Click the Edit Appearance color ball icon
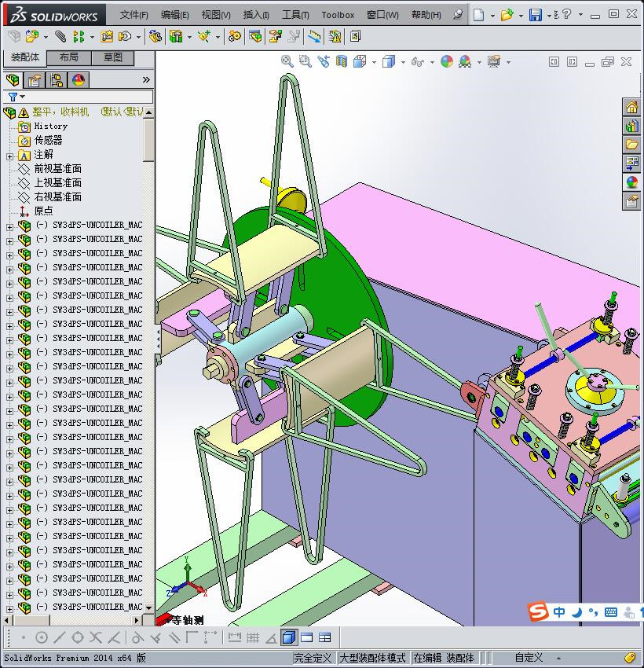This screenshot has width=644, height=668. [447, 61]
